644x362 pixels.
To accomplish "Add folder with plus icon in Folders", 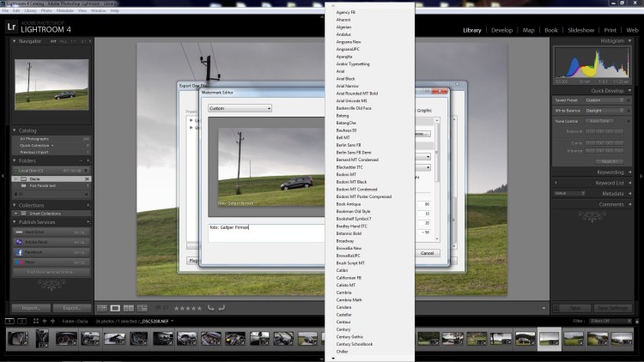I will (x=88, y=160).
